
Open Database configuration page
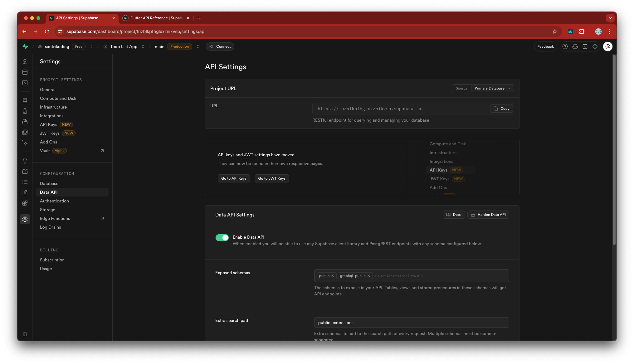coord(49,183)
